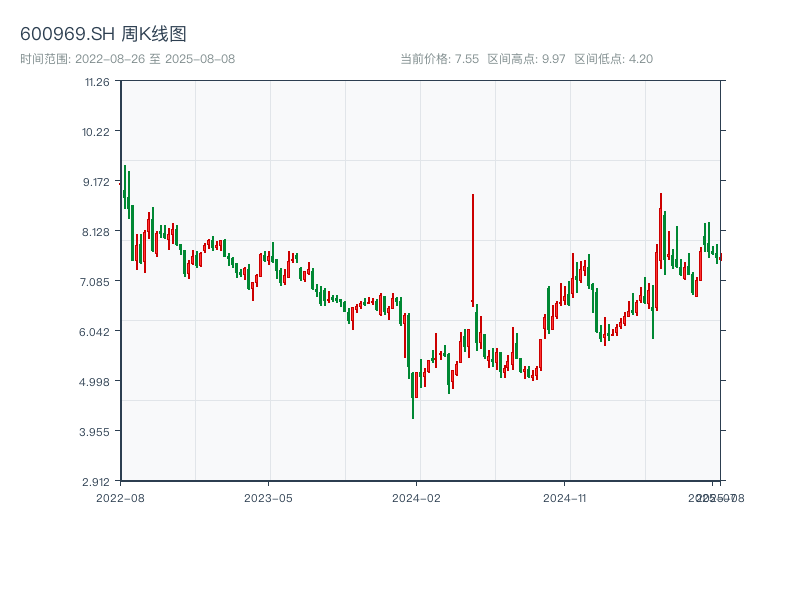Image resolution: width=800 pixels, height=600 pixels.
Task: Click the 6.042 y-axis price label
Action: click(97, 332)
